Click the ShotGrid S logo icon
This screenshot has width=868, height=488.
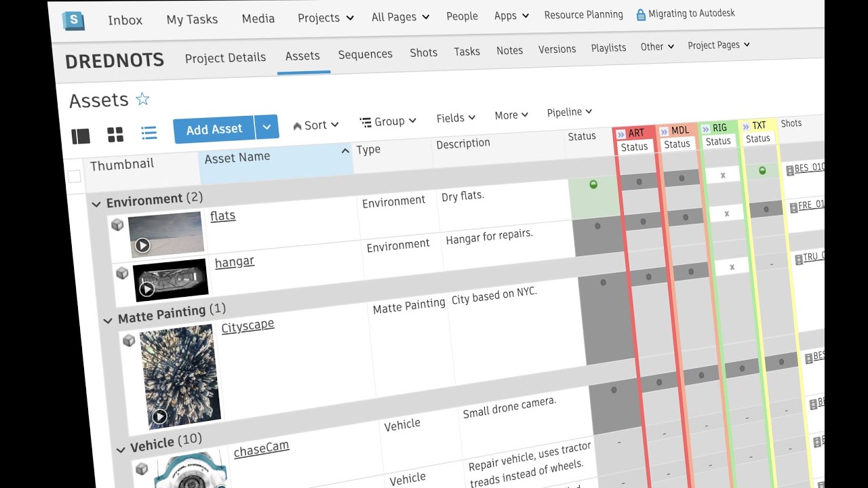coord(73,21)
